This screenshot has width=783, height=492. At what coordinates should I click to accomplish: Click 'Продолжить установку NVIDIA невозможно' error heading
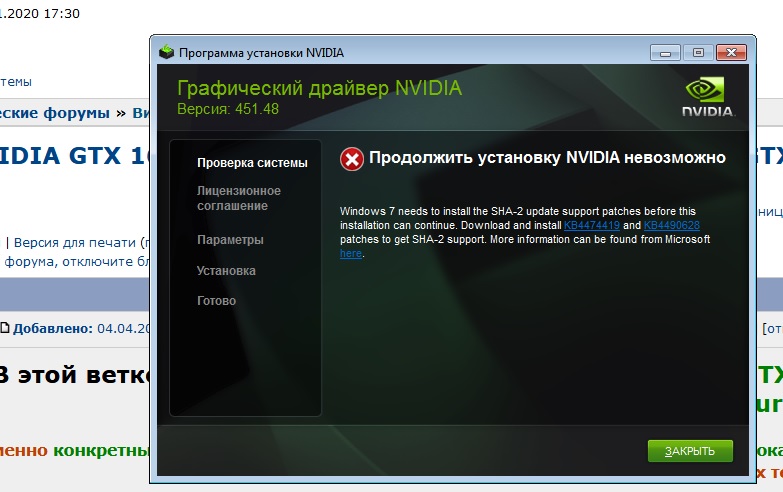547,158
